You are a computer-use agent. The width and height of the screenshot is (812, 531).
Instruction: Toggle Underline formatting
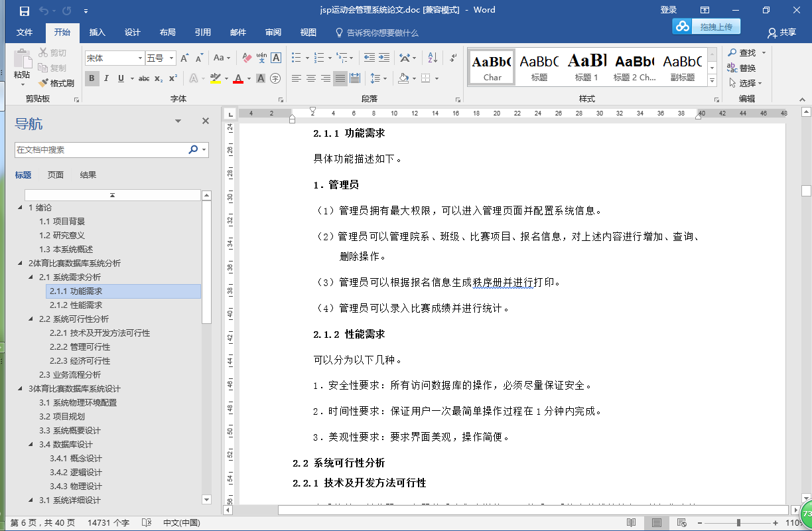(x=121, y=78)
